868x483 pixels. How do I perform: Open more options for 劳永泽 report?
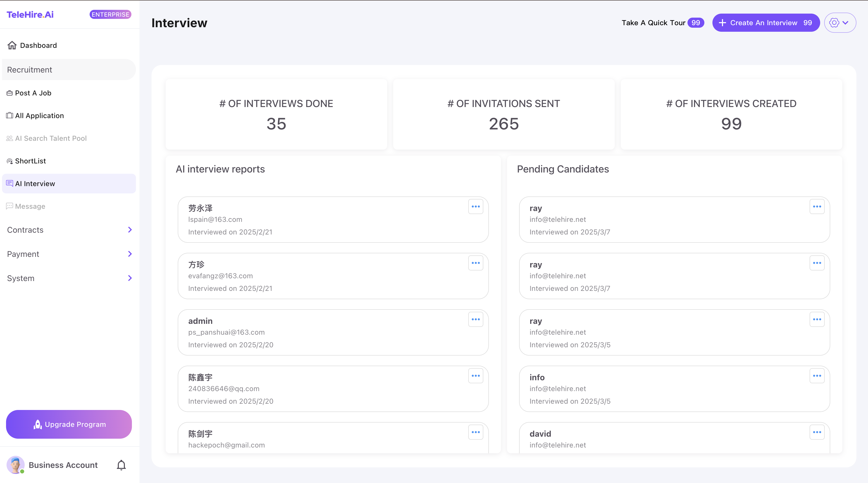(x=476, y=206)
